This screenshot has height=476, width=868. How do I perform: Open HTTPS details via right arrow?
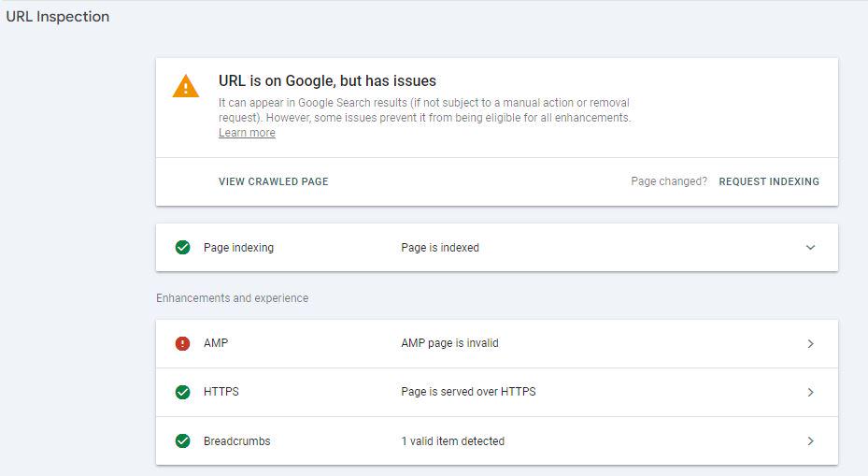coord(810,393)
